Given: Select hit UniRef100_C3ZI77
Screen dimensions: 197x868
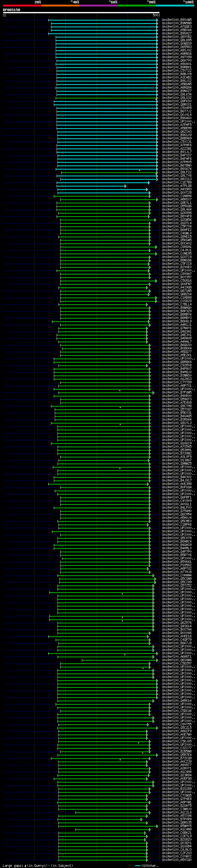Looking at the screenshot, I should 177,748.
